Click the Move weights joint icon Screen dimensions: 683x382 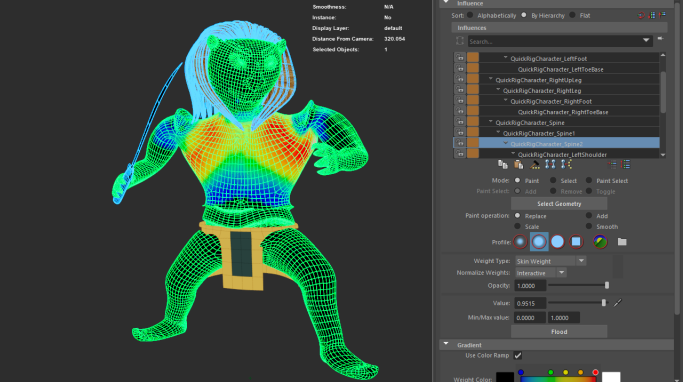click(x=550, y=164)
